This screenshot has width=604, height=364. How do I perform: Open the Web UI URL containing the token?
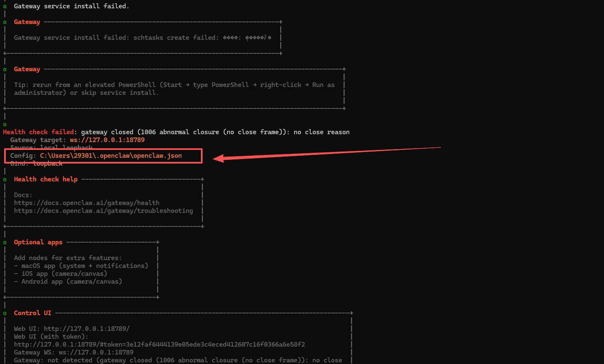pyautogui.click(x=159, y=345)
